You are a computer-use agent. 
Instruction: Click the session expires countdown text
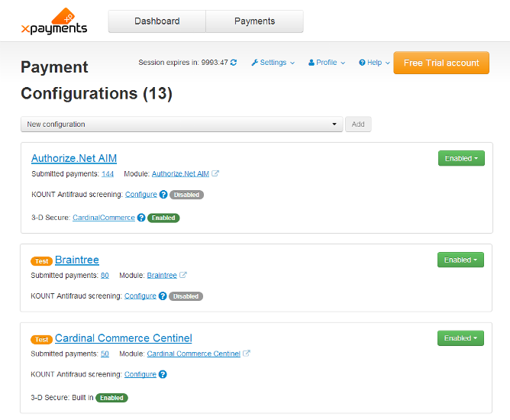coord(183,63)
